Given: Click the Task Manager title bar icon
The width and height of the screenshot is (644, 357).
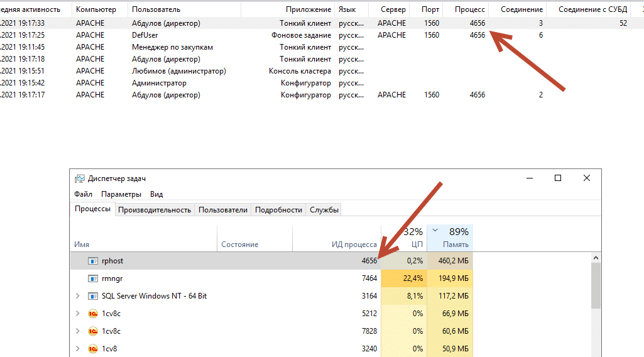Looking at the screenshot, I should (80, 178).
